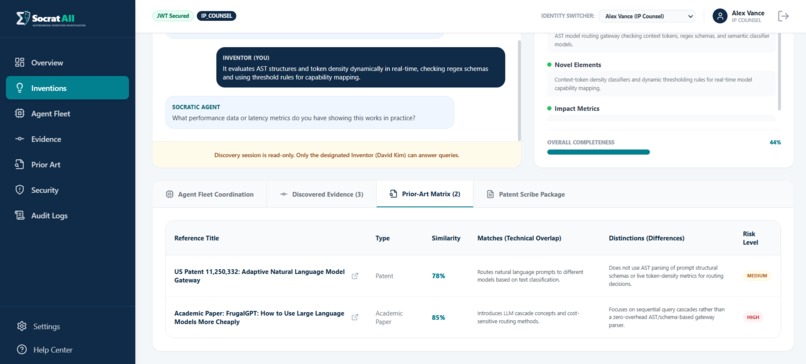
Task: Click the Distinctions (Differences) column header
Action: pos(646,238)
